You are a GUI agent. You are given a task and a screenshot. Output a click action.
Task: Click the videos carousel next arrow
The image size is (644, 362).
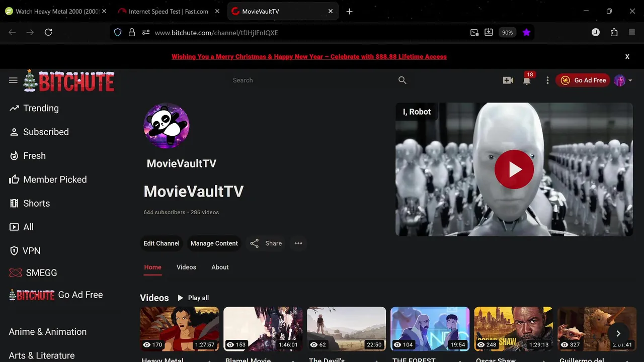[618, 333]
